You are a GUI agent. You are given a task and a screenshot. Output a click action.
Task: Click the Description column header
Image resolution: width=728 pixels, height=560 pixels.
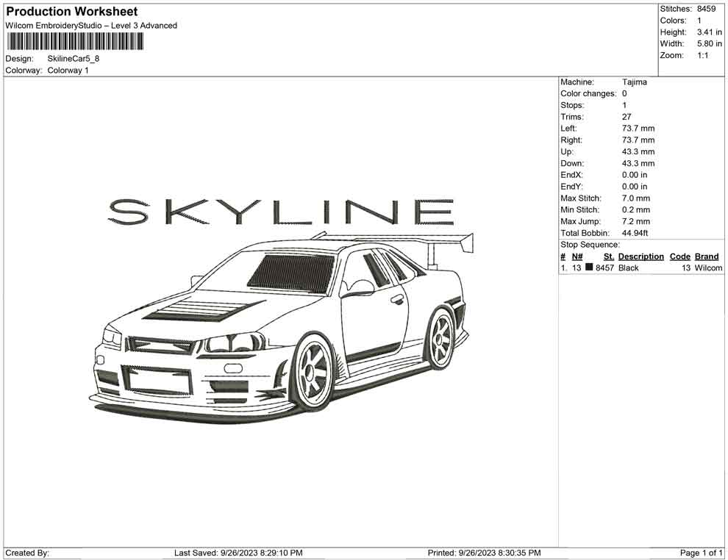tap(641, 256)
